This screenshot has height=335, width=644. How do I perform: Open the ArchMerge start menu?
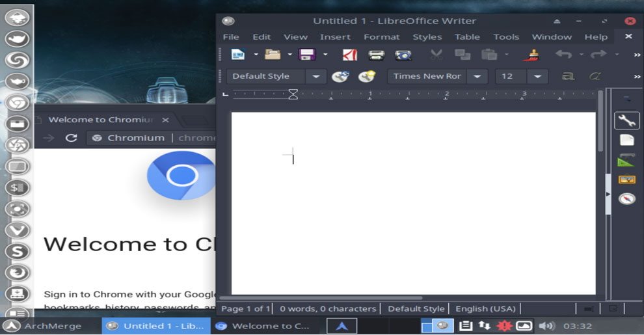(x=43, y=326)
